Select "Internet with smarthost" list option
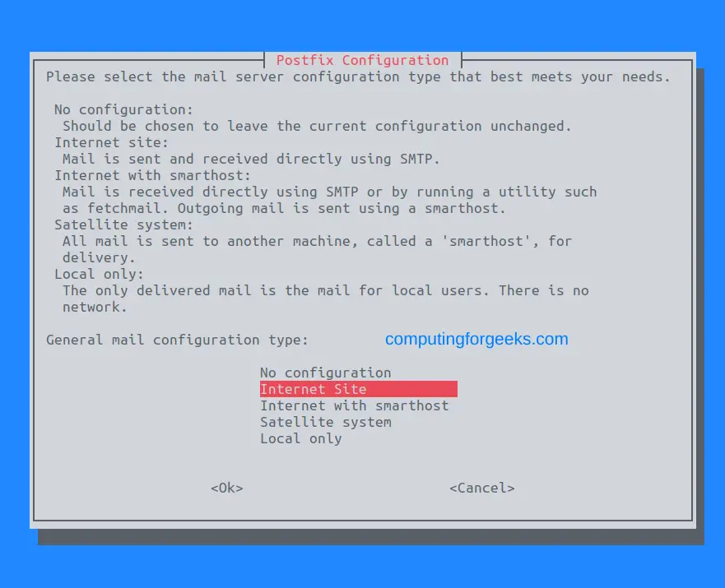This screenshot has height=588, width=725. click(x=354, y=405)
